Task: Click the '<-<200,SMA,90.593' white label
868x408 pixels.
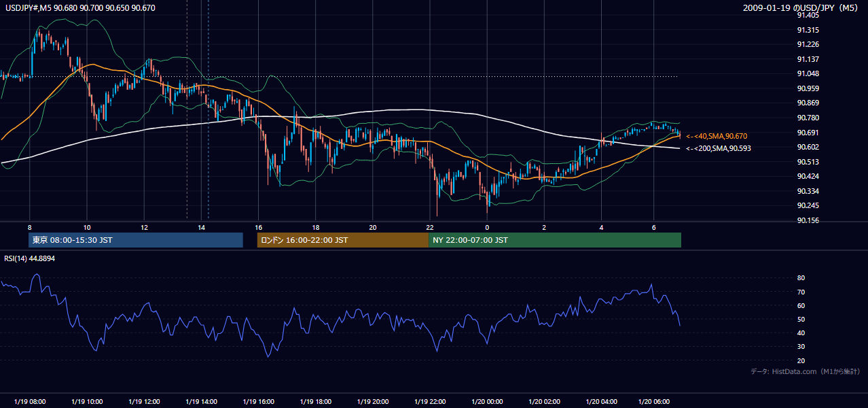Action: pyautogui.click(x=719, y=148)
